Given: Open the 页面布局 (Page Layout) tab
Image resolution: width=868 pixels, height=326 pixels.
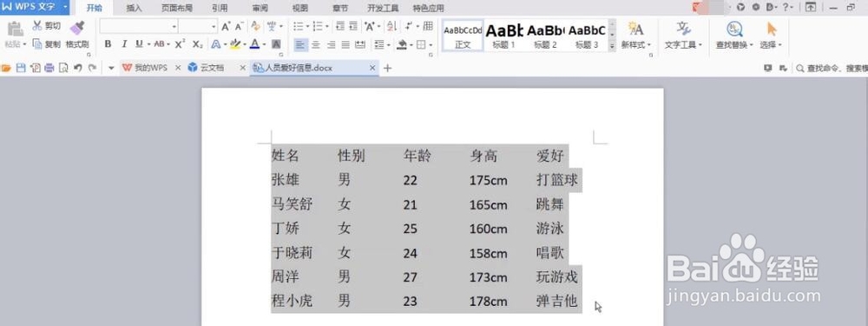Looking at the screenshot, I should [x=177, y=8].
